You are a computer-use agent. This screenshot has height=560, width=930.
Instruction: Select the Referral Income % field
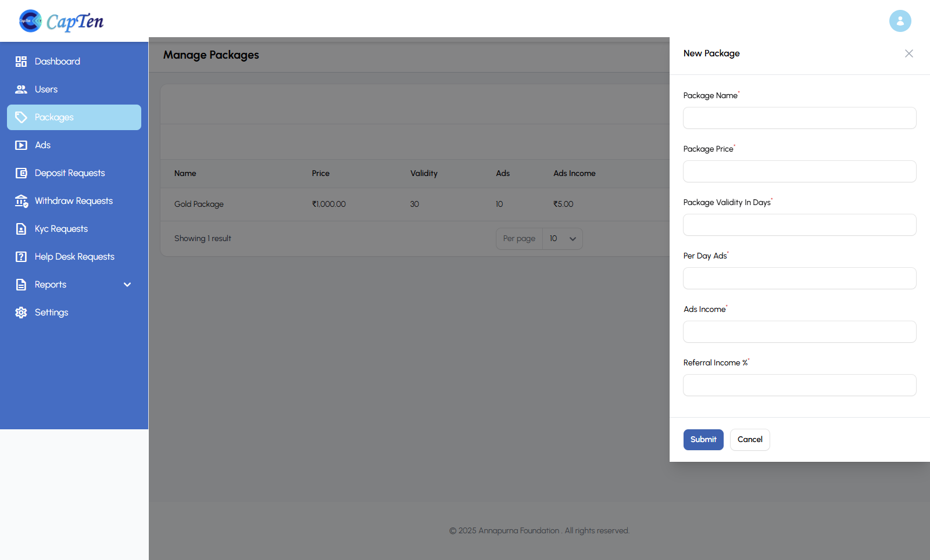click(x=799, y=385)
